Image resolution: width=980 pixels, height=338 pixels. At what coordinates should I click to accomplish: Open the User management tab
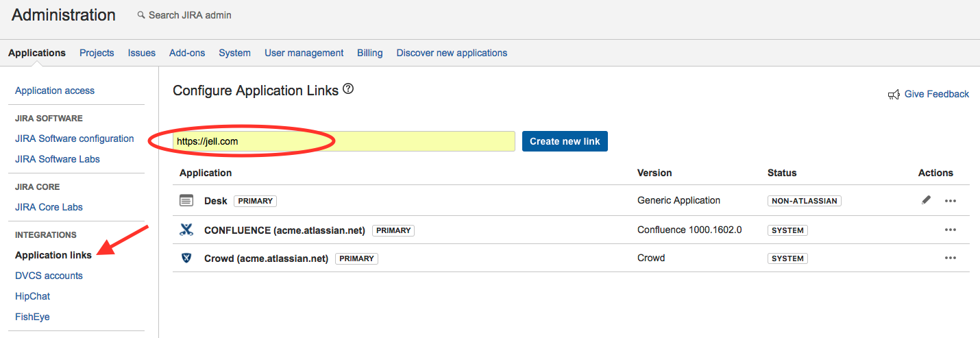click(304, 53)
